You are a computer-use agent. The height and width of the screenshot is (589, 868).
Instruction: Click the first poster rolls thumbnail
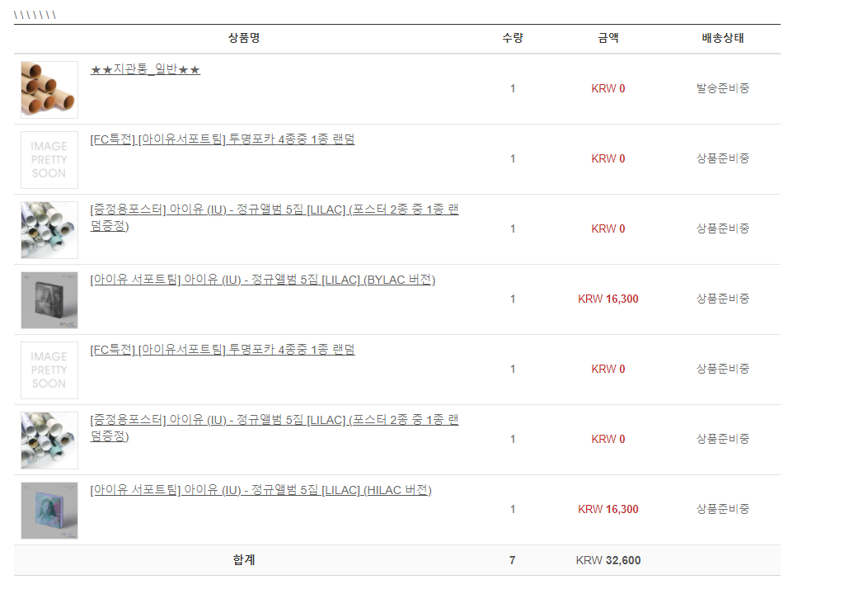[x=49, y=230]
